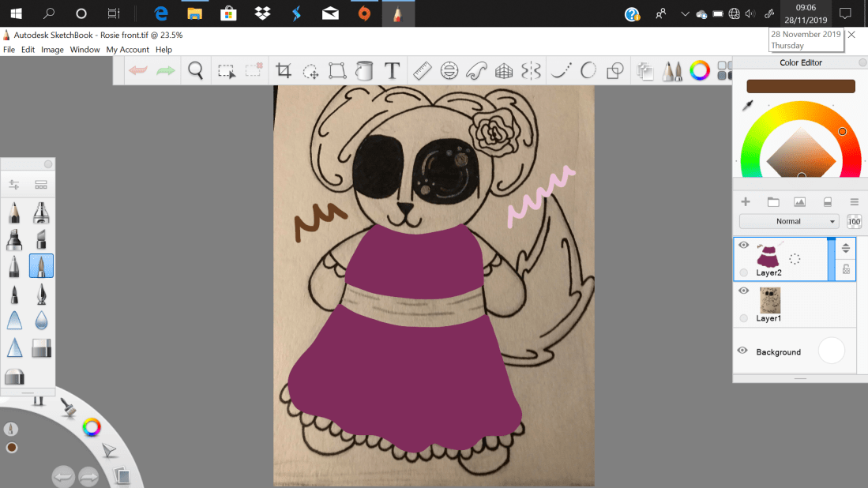The width and height of the screenshot is (868, 488).
Task: Open the Ruler tool
Action: coord(422,71)
